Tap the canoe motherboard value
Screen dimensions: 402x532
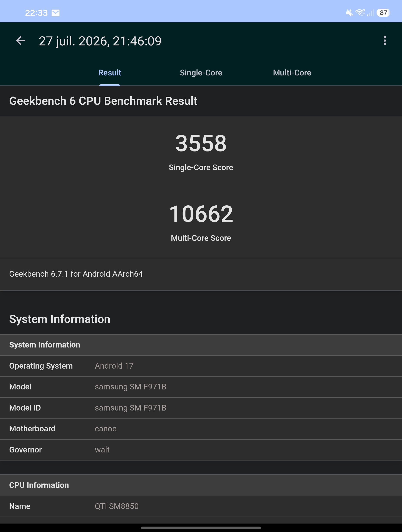pyautogui.click(x=106, y=429)
